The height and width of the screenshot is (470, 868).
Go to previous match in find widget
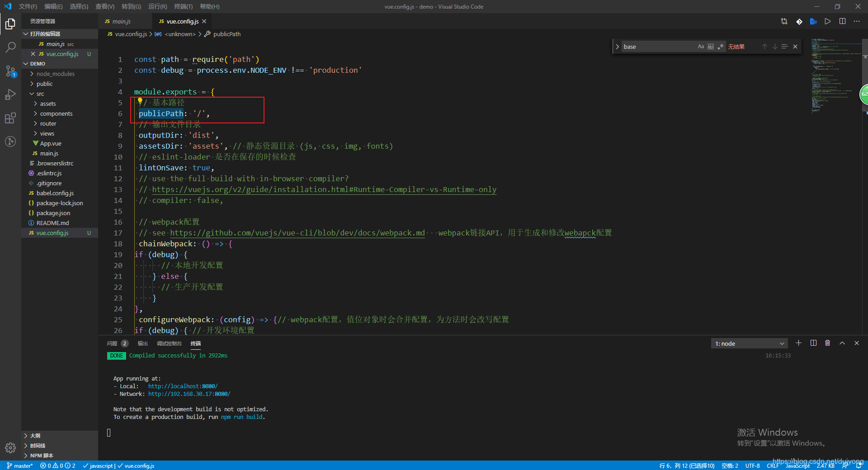click(x=764, y=47)
